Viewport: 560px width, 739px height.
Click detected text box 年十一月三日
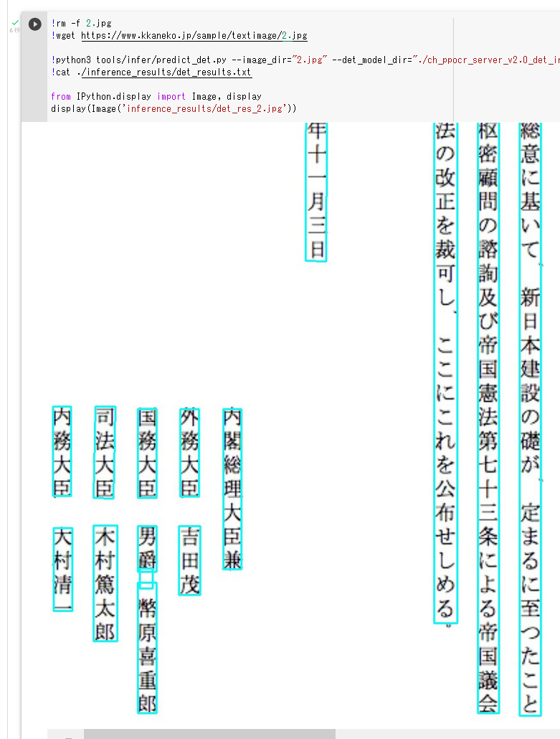pyautogui.click(x=316, y=191)
